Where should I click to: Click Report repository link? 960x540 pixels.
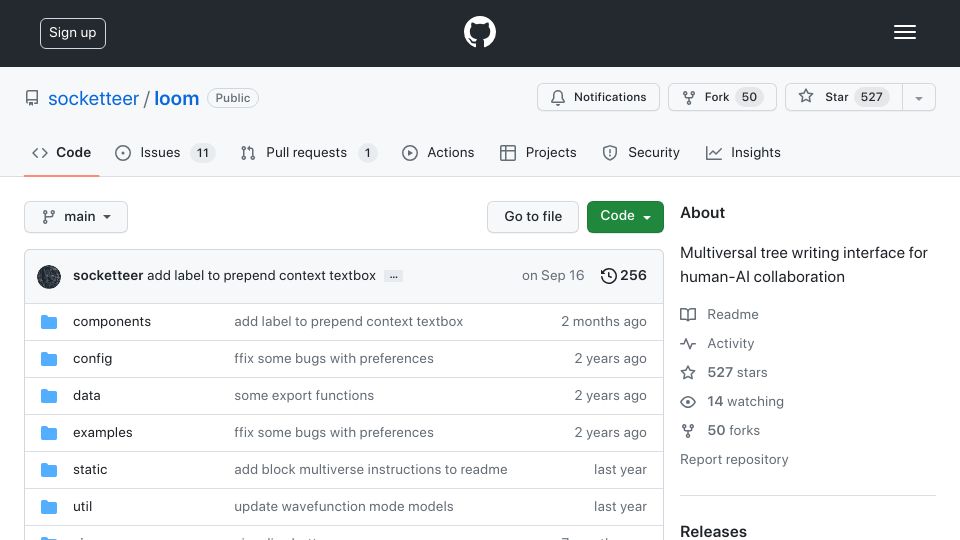click(x=734, y=459)
